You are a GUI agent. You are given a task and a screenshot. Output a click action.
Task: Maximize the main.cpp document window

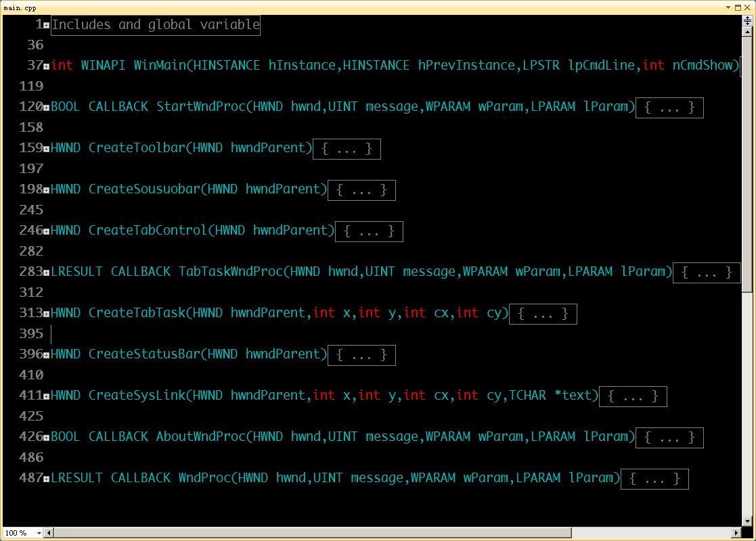[738, 7]
